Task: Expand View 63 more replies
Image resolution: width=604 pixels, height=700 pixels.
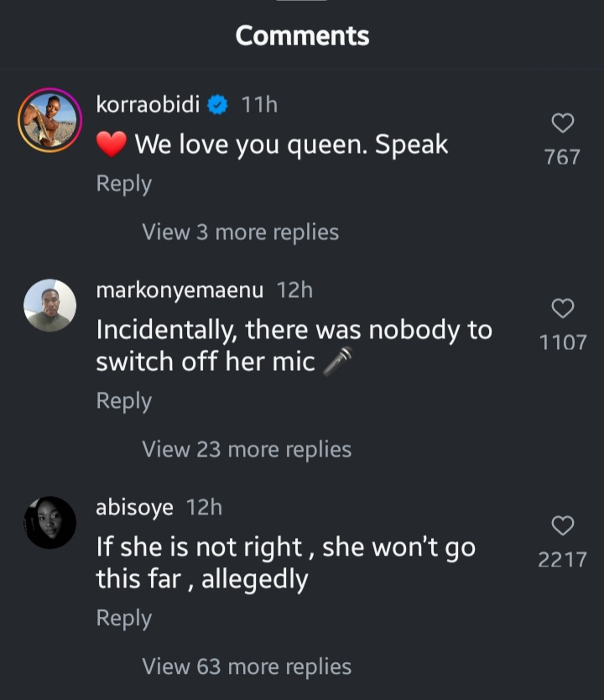Action: click(247, 666)
